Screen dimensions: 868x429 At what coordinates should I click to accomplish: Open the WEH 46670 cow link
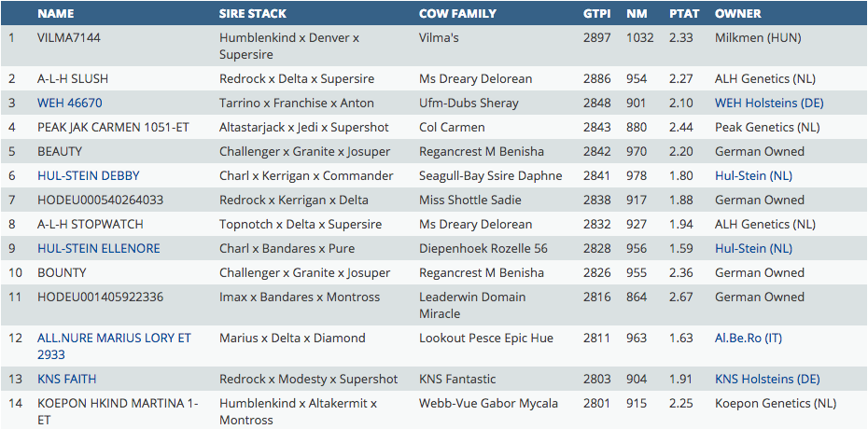tap(70, 104)
